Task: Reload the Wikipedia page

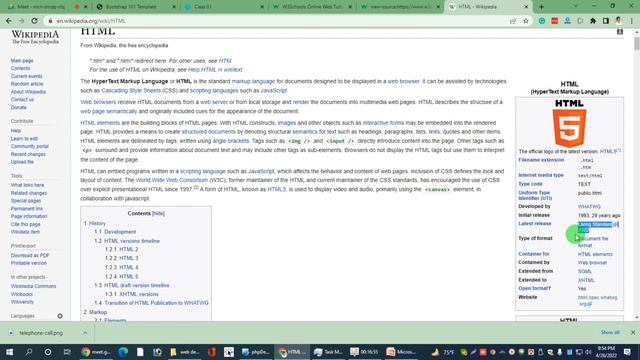Action: (34, 21)
